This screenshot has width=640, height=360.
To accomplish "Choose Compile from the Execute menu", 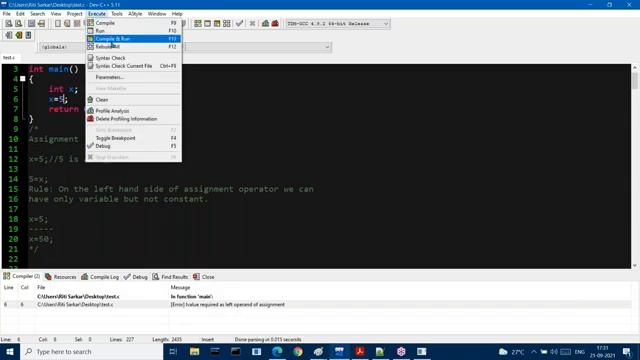I will (133, 23).
